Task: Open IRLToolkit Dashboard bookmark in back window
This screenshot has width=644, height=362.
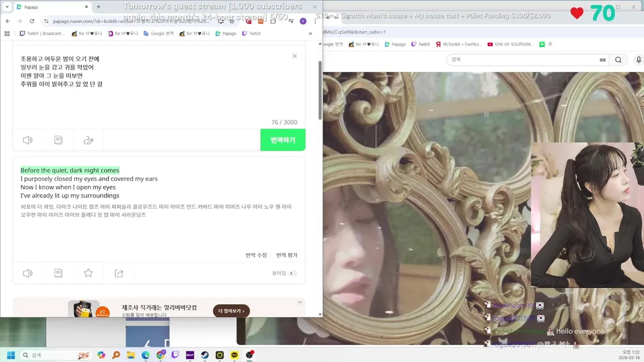Action: (458, 44)
